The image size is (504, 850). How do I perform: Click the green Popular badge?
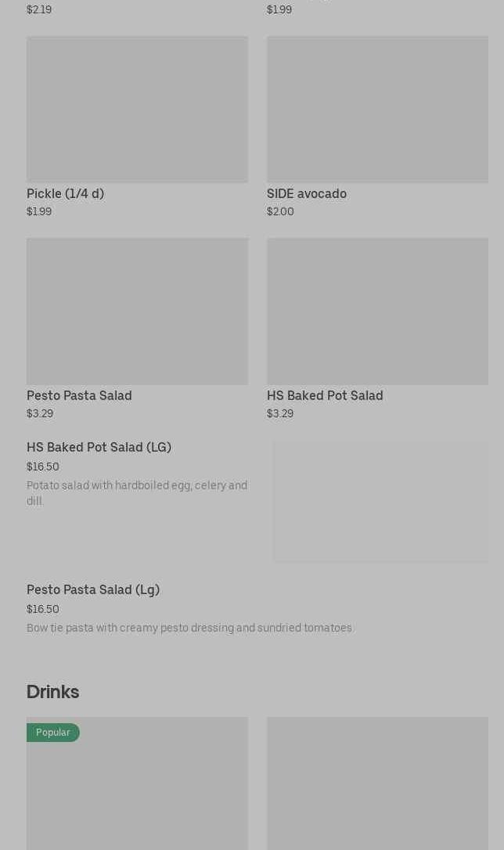pyautogui.click(x=53, y=733)
